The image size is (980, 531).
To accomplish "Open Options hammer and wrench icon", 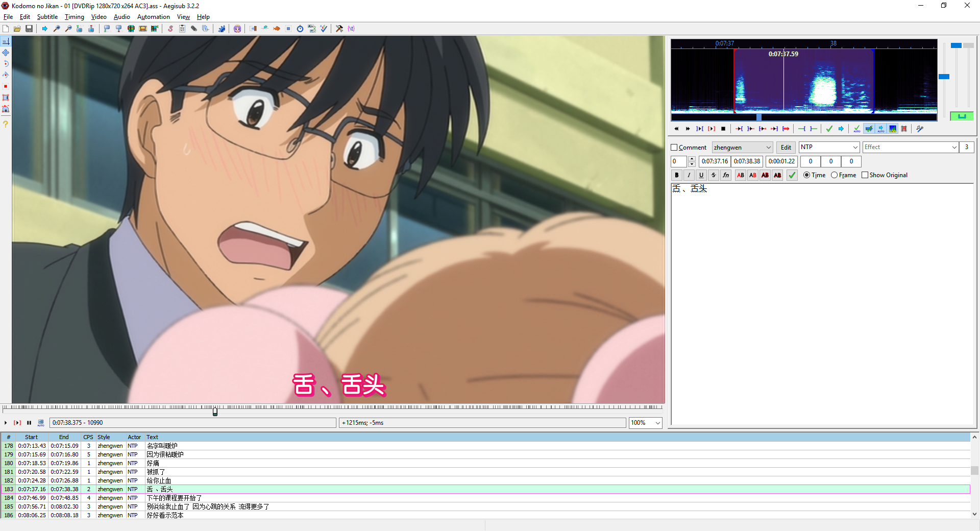I will [x=339, y=29].
